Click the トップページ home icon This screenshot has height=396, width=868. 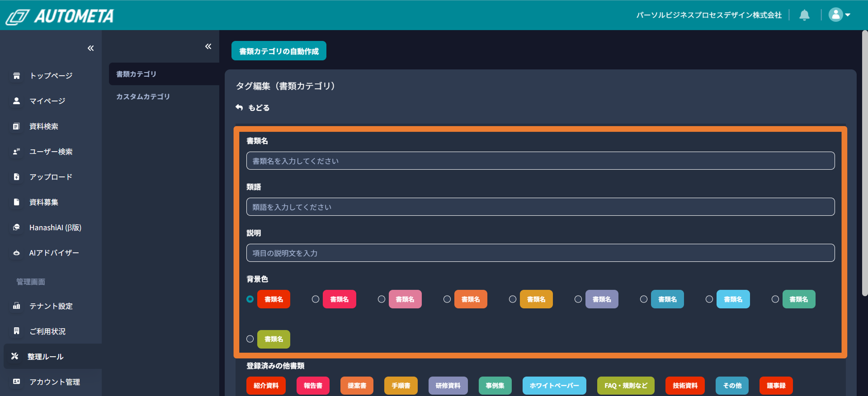coord(16,75)
